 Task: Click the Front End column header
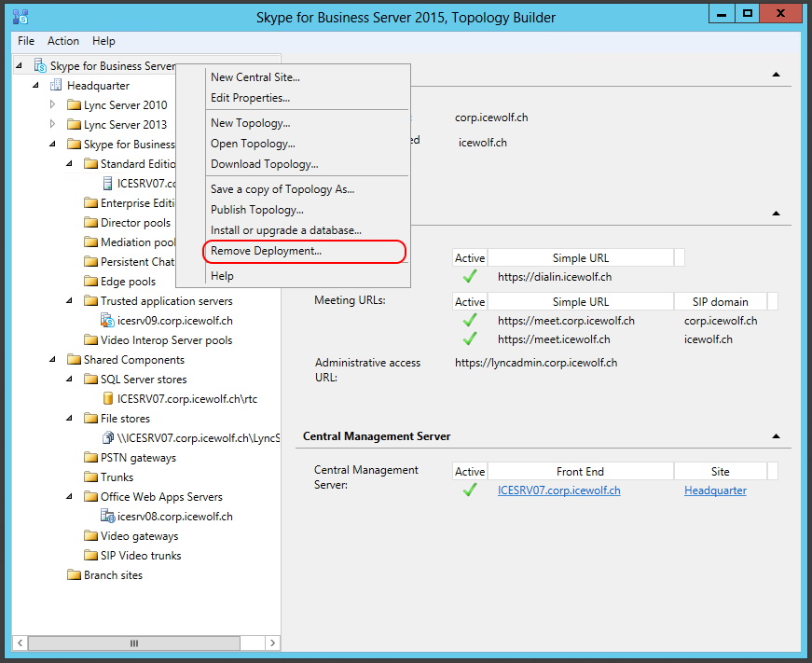(581, 471)
